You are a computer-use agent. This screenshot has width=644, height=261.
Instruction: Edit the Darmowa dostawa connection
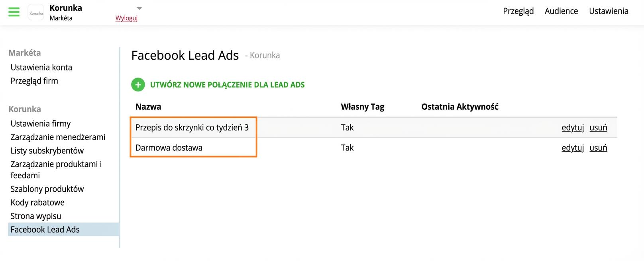(573, 148)
